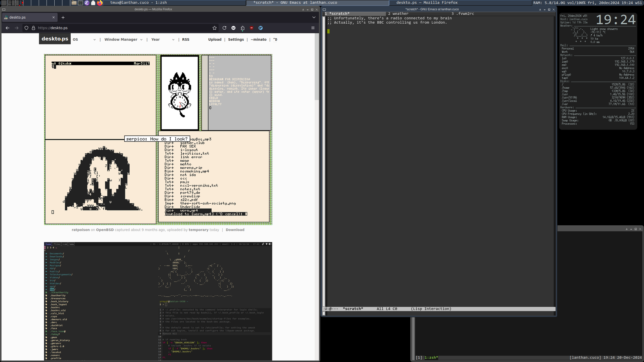Go back with the browser back arrow

(x=8, y=28)
